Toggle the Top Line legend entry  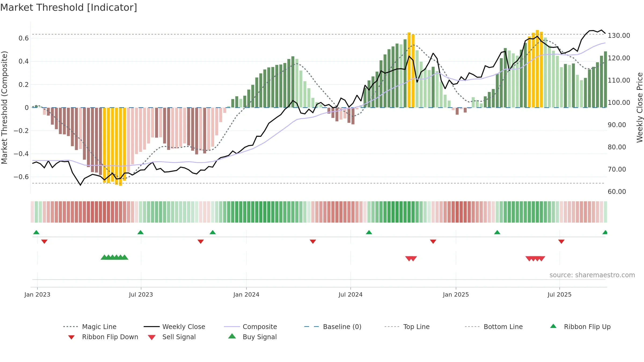coord(407,327)
